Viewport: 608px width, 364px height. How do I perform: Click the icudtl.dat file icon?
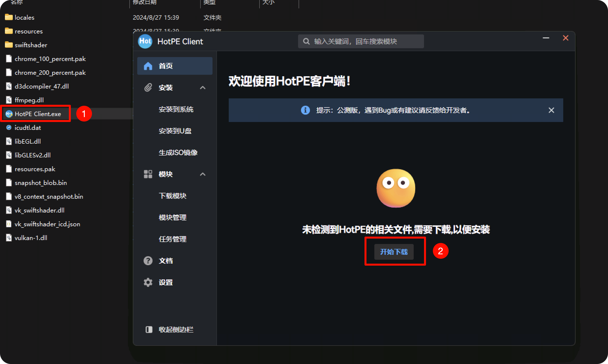(9, 127)
